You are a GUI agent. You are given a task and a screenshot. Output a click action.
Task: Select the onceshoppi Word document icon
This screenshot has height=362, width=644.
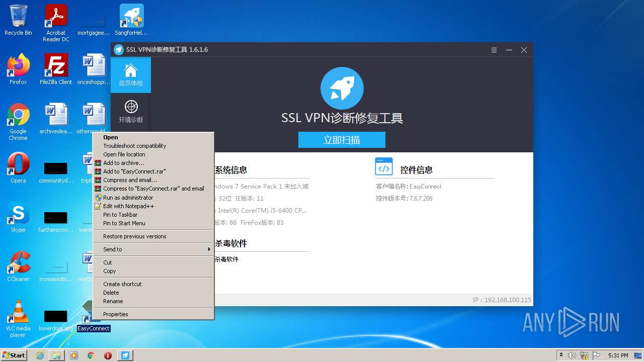tap(94, 69)
